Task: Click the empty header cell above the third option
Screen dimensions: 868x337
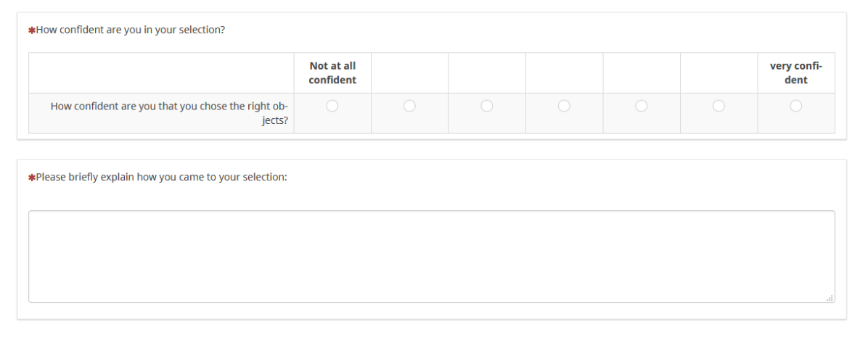Action: [x=487, y=72]
